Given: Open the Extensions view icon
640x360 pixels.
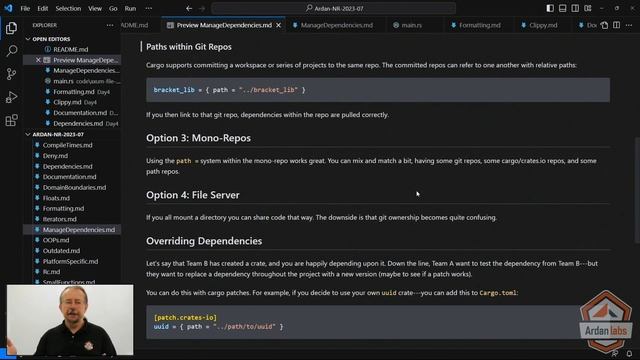Looking at the screenshot, I should click(11, 120).
